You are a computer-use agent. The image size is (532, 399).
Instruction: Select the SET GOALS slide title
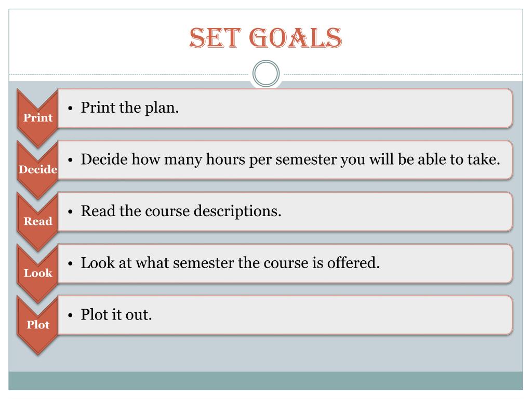(265, 37)
